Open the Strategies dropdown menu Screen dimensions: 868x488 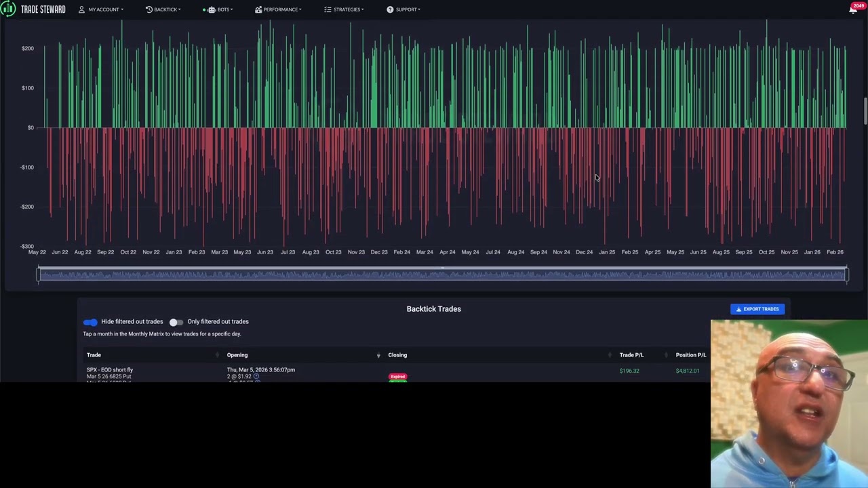[x=344, y=9]
